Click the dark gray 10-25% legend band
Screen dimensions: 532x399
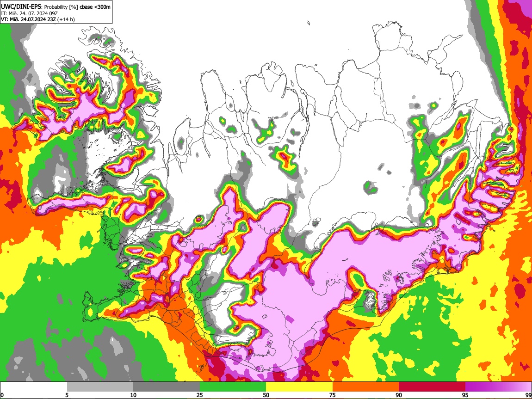[167, 387]
